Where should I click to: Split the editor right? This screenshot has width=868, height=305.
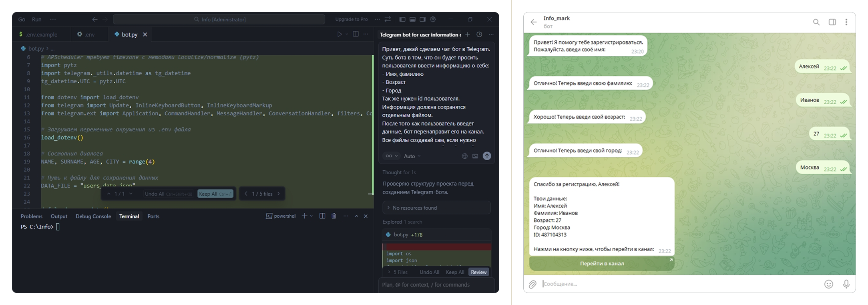pos(356,34)
